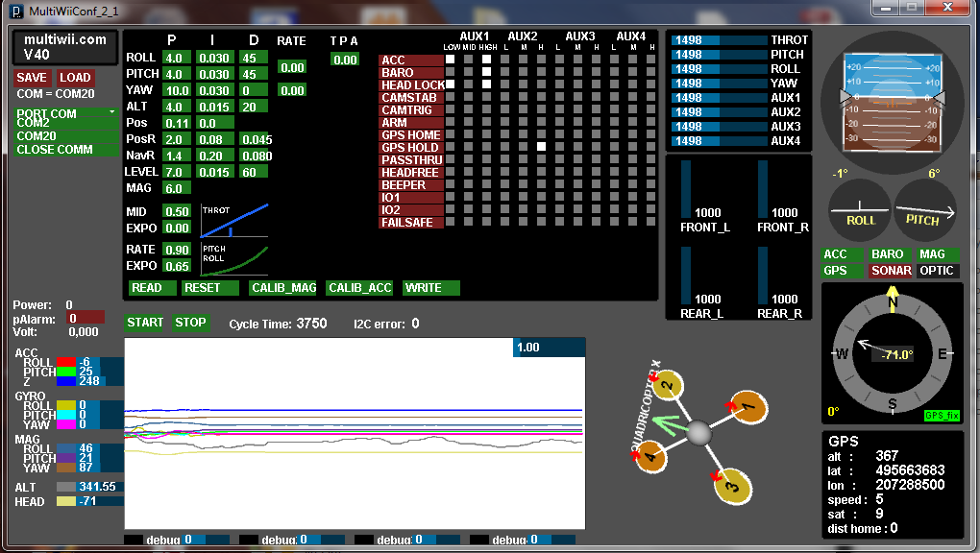The width and height of the screenshot is (980, 553).
Task: Choose COM2 from the port list
Action: pyautogui.click(x=33, y=124)
